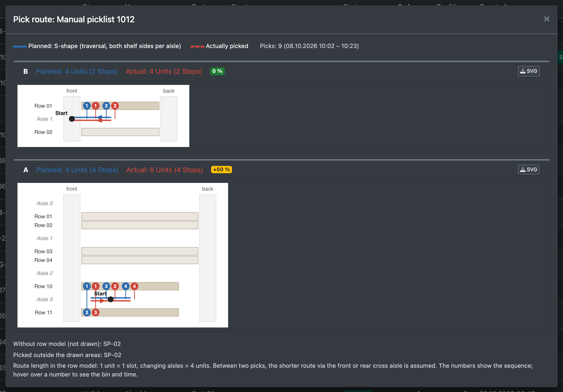Click 'Actual: 4 Units (2 Stops)' text

(164, 72)
